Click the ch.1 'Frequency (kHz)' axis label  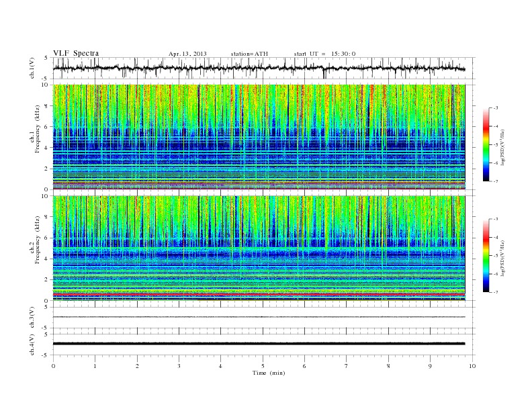(x=38, y=129)
